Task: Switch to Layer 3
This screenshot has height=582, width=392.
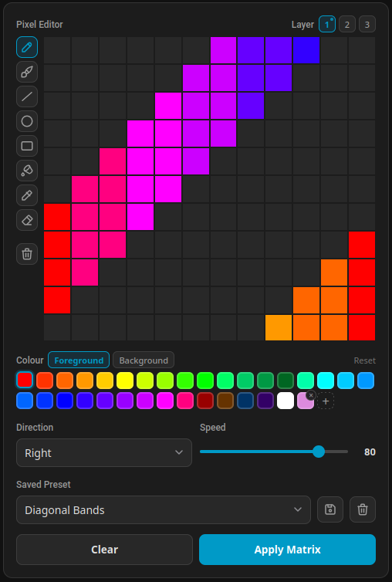Action: [x=367, y=25]
